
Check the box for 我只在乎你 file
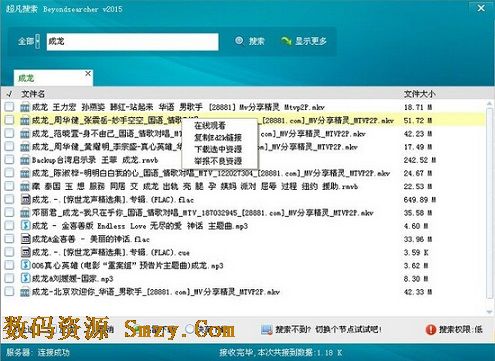click(9, 213)
